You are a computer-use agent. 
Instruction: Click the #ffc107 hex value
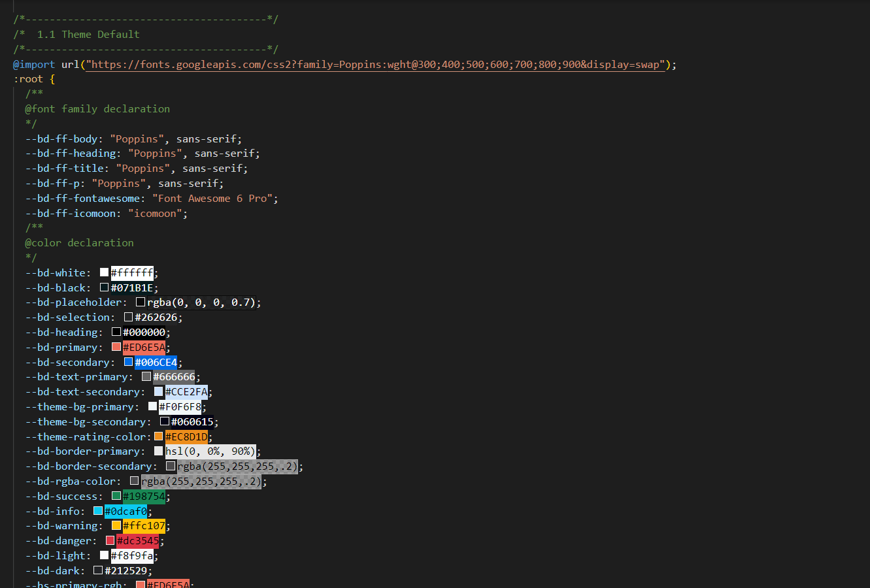144,525
